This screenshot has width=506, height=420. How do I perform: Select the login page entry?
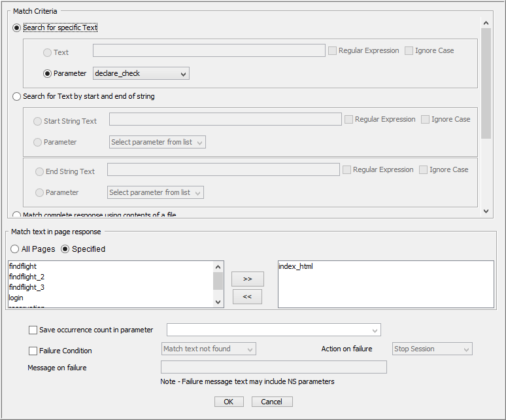[16, 298]
